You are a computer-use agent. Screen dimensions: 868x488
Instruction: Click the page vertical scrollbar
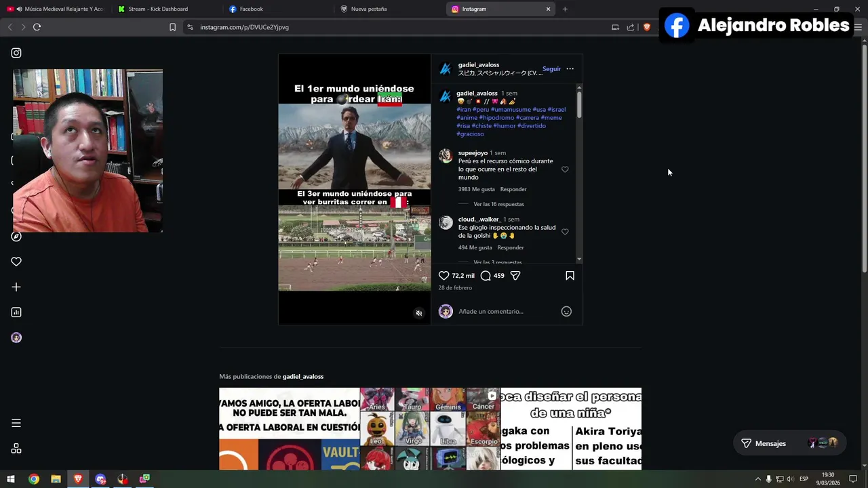(864, 159)
